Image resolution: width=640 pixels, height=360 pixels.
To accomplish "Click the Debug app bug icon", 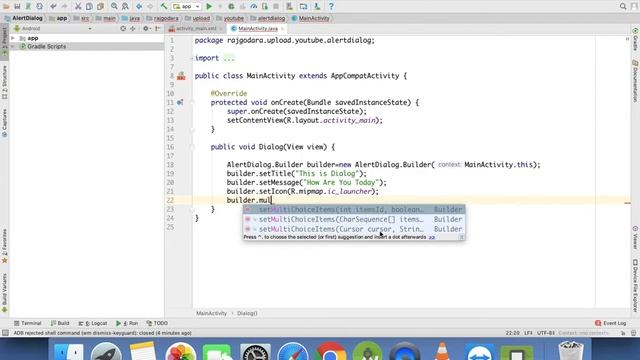I will coord(231,7).
